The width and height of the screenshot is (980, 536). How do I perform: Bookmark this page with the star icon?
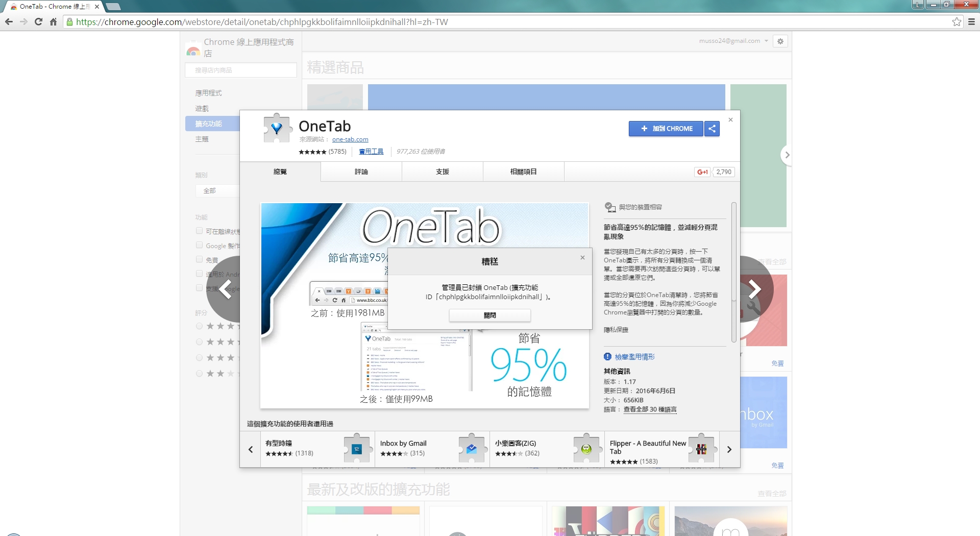[957, 22]
